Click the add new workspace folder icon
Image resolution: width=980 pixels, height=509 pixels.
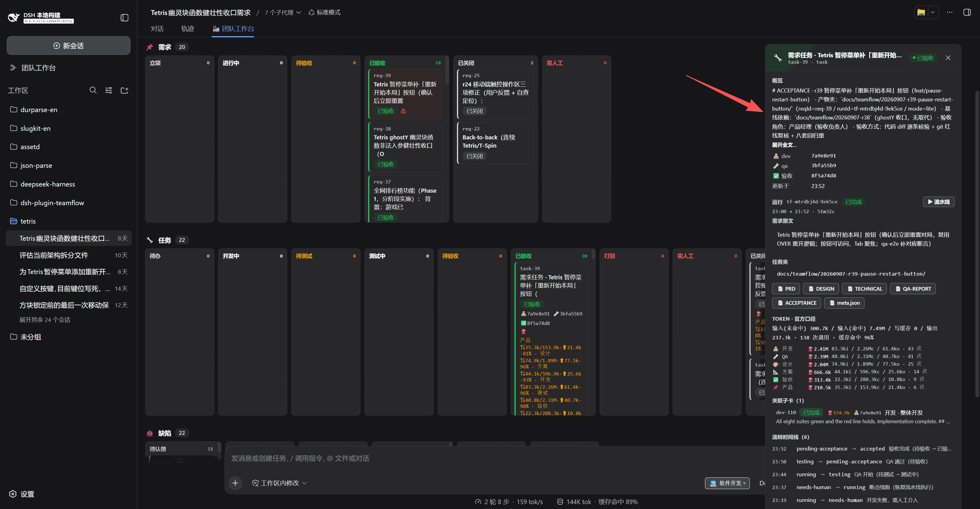124,90
